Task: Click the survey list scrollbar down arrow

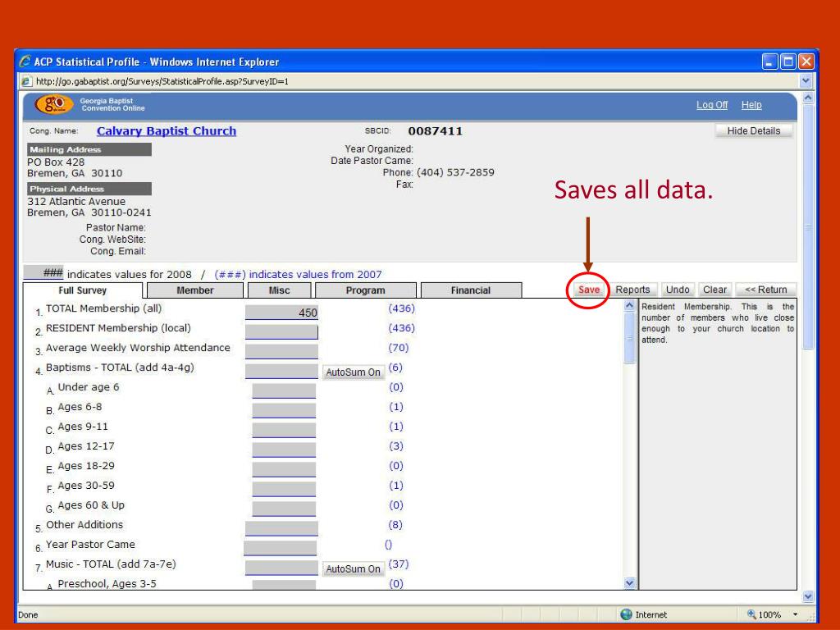Action: 630,582
